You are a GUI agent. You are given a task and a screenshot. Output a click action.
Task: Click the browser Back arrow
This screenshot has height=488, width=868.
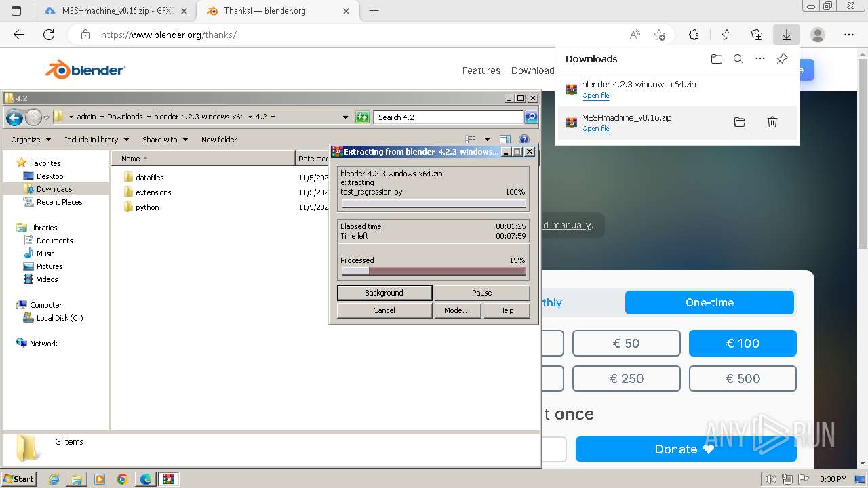tap(19, 35)
